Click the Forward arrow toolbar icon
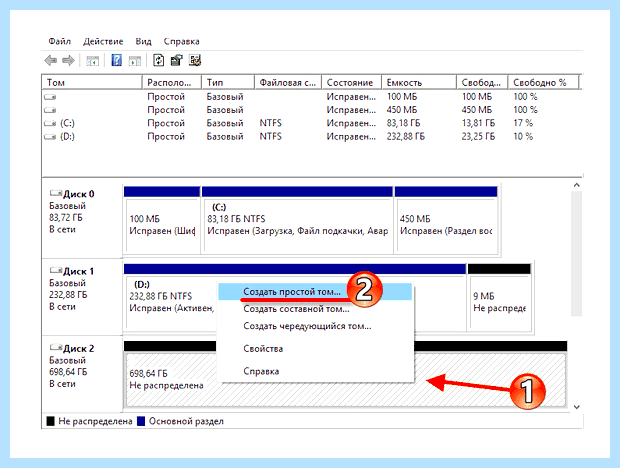Screen dimensions: 620x468 point(68,60)
